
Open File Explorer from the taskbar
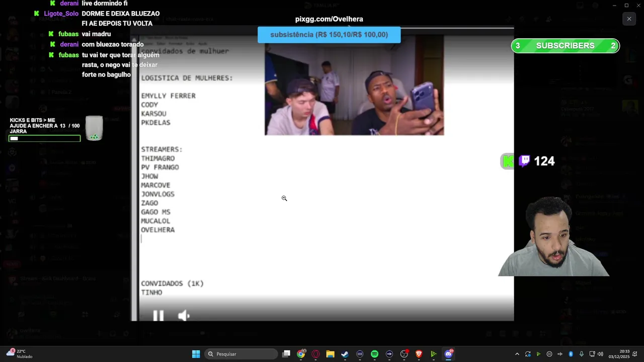coord(330,354)
